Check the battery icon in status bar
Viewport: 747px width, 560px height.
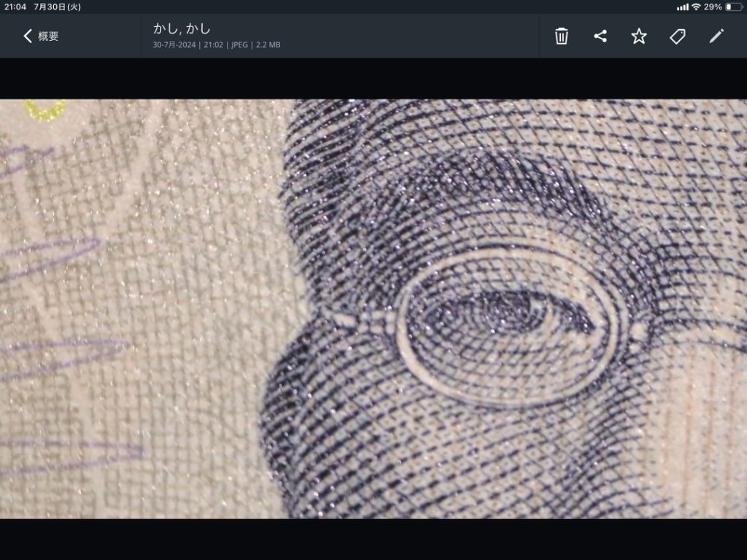click(x=734, y=7)
